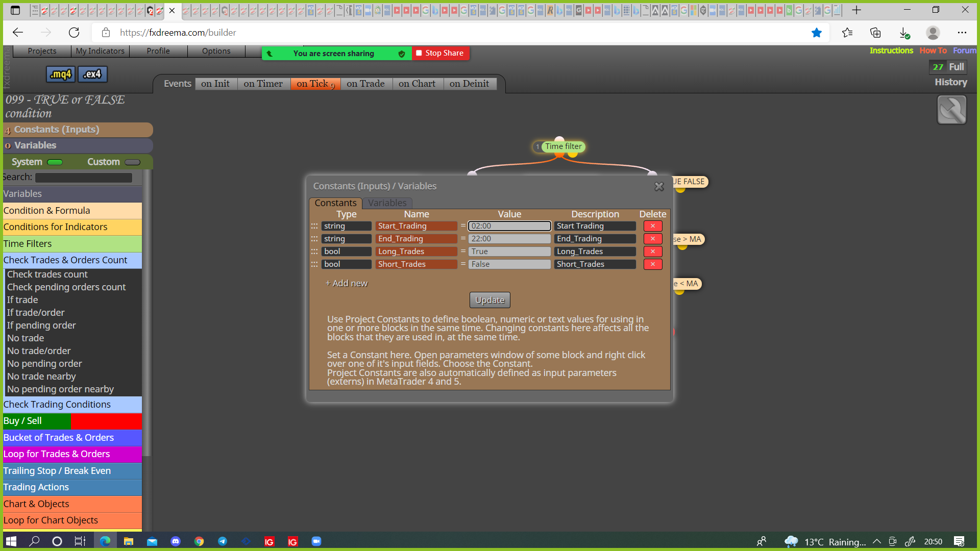Grab the Short_Trades row drag handle
The height and width of the screenshot is (551, 980).
314,264
